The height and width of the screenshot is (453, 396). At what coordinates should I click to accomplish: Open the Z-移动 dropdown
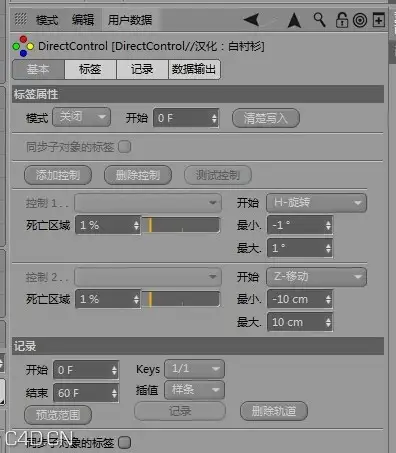[316, 277]
